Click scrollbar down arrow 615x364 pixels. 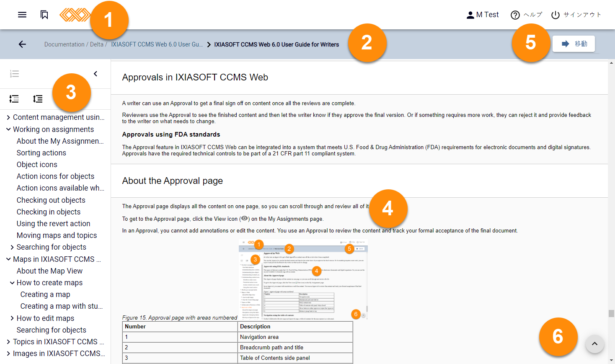click(612, 360)
